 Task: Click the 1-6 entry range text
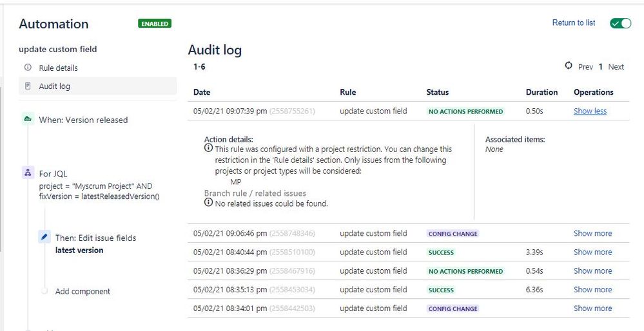point(199,66)
